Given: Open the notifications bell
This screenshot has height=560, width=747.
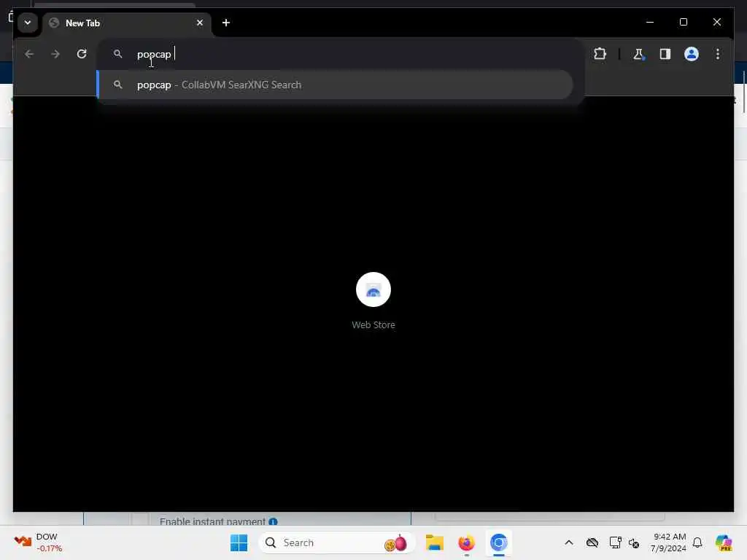Looking at the screenshot, I should (x=697, y=542).
